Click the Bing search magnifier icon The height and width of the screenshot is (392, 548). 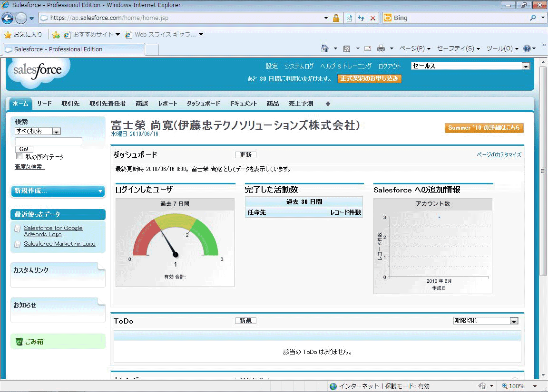533,18
